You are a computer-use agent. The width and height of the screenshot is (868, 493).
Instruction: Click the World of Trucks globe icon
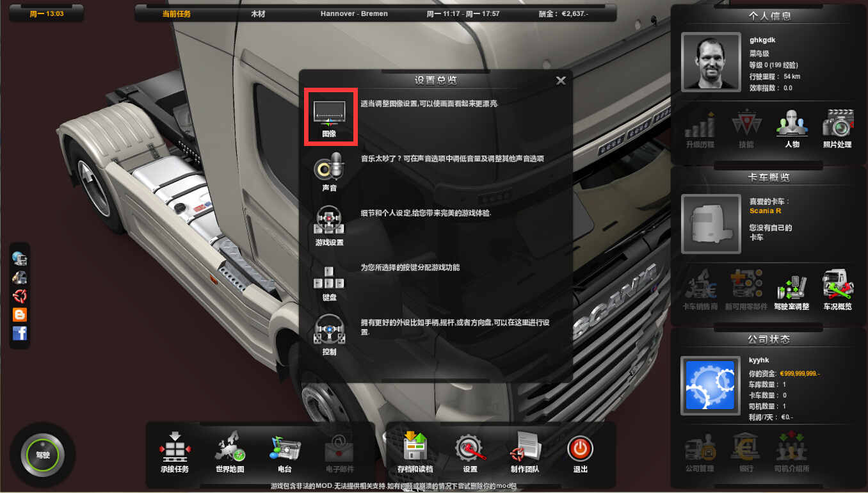tap(20, 259)
